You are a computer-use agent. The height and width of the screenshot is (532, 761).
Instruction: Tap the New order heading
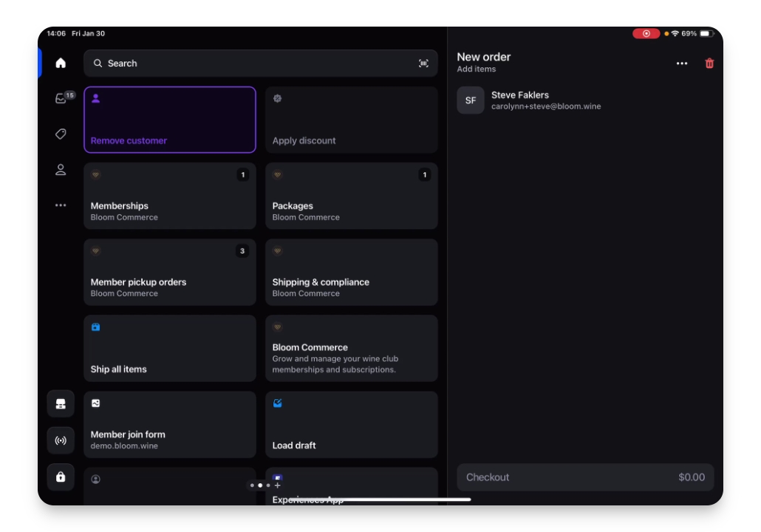point(483,57)
